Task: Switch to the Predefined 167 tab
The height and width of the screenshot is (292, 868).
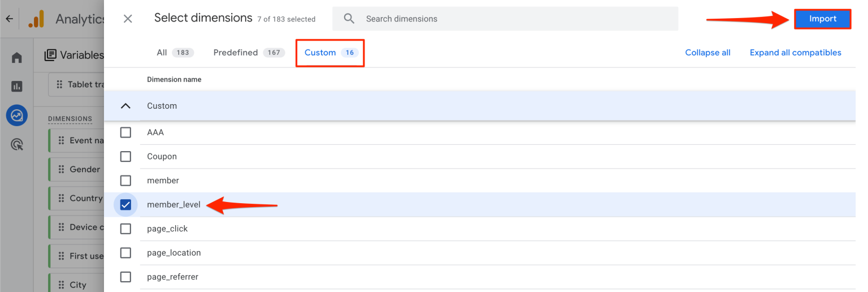Action: pos(249,53)
